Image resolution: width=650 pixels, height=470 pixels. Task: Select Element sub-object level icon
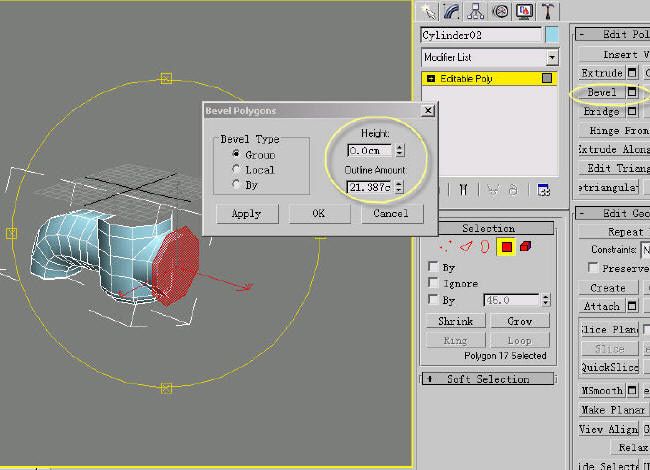[526, 247]
